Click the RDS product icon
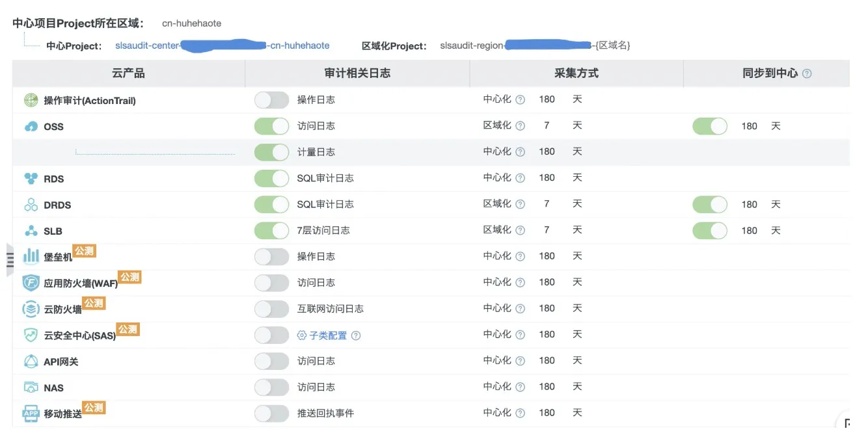The height and width of the screenshot is (446, 868). tap(31, 178)
